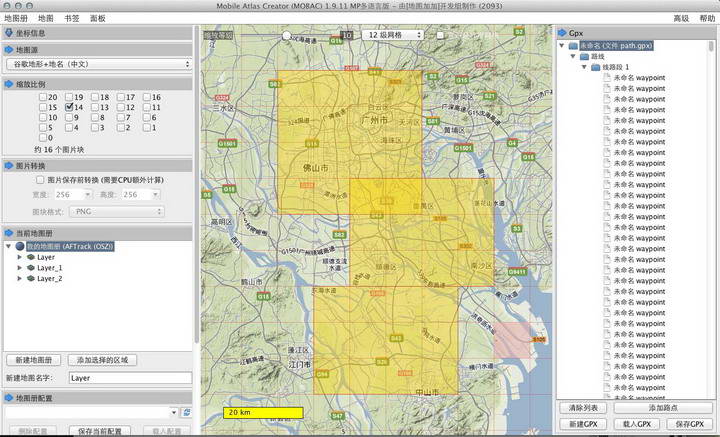Viewport: 720px width, 437px height.
Task: Collapse the 路线 route node
Action: coord(573,56)
